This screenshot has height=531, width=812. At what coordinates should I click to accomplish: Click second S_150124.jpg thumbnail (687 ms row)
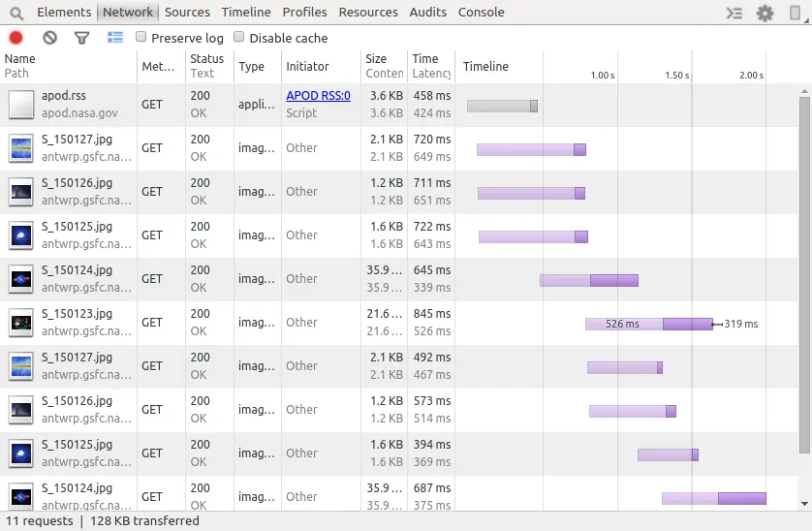pos(20,497)
